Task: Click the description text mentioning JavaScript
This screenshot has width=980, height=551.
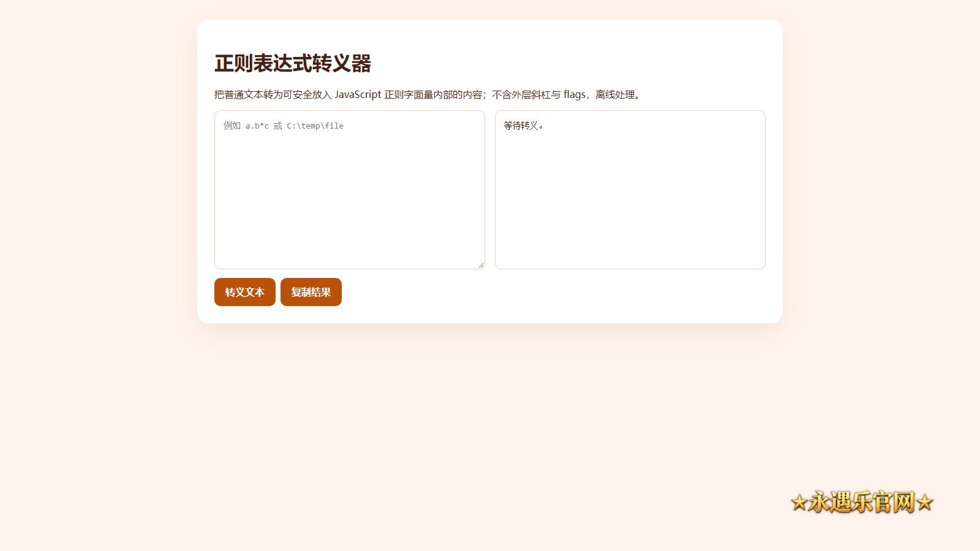Action: click(x=429, y=94)
